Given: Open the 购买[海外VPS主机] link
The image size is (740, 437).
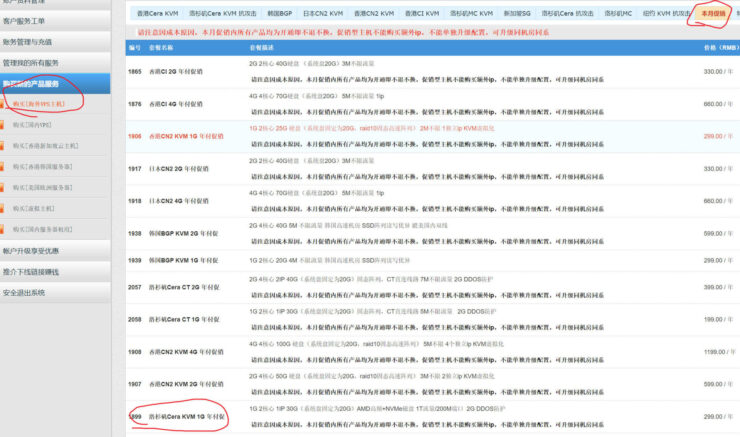Looking at the screenshot, I should 39,104.
